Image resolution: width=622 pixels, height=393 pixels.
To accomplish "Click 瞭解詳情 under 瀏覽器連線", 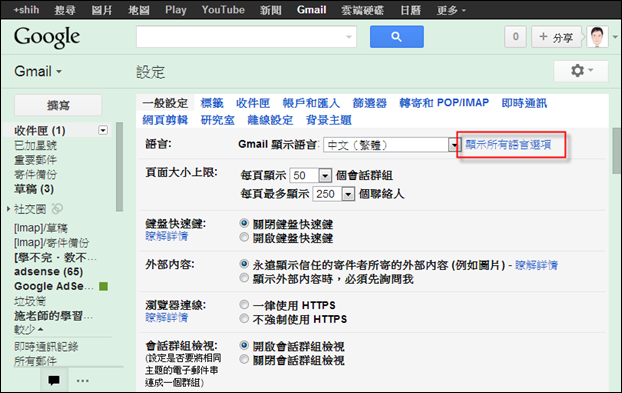I will pos(167,318).
